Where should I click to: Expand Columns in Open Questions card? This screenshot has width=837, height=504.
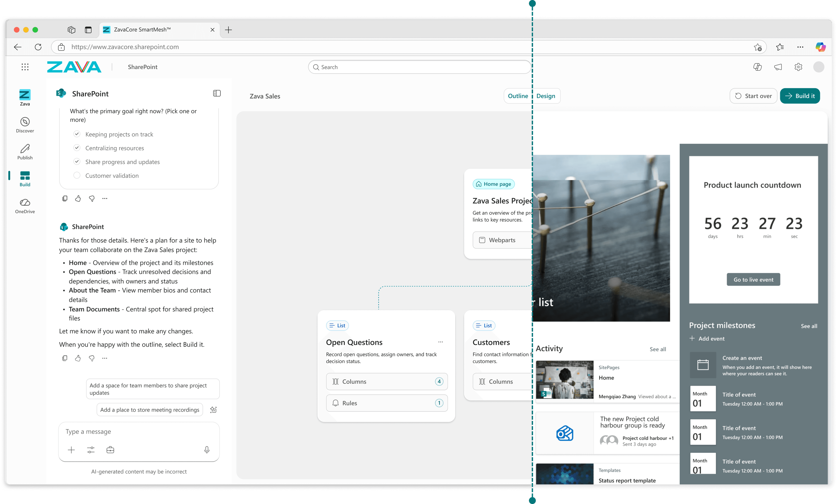pos(387,381)
